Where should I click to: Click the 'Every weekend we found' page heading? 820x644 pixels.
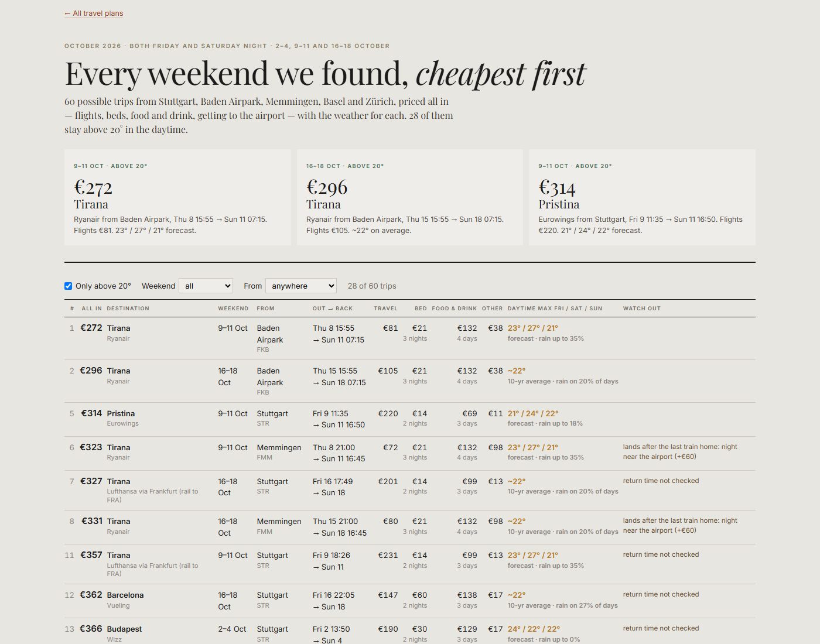[x=325, y=74]
